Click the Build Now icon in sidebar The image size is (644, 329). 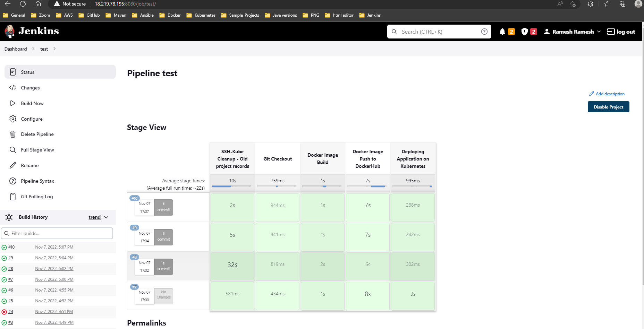click(13, 103)
